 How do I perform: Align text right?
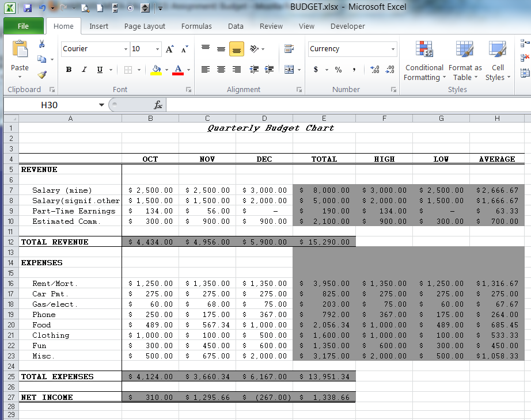(237, 70)
